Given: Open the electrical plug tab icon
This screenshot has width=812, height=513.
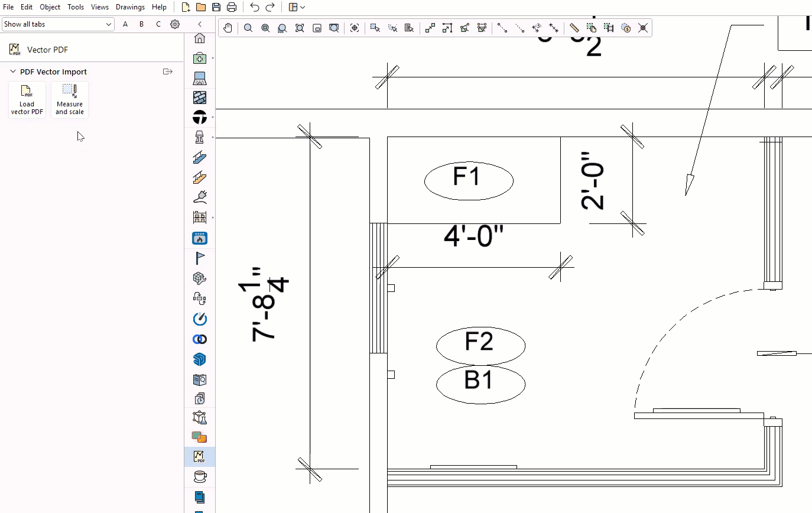Looking at the screenshot, I should coord(200,197).
